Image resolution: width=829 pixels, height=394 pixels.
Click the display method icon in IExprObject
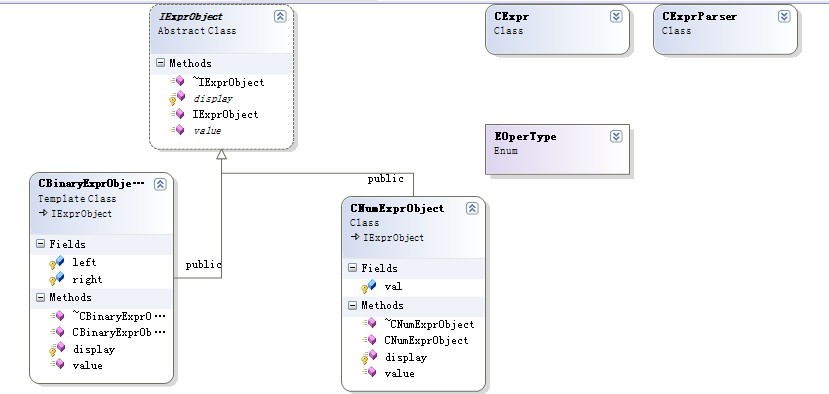[177, 98]
